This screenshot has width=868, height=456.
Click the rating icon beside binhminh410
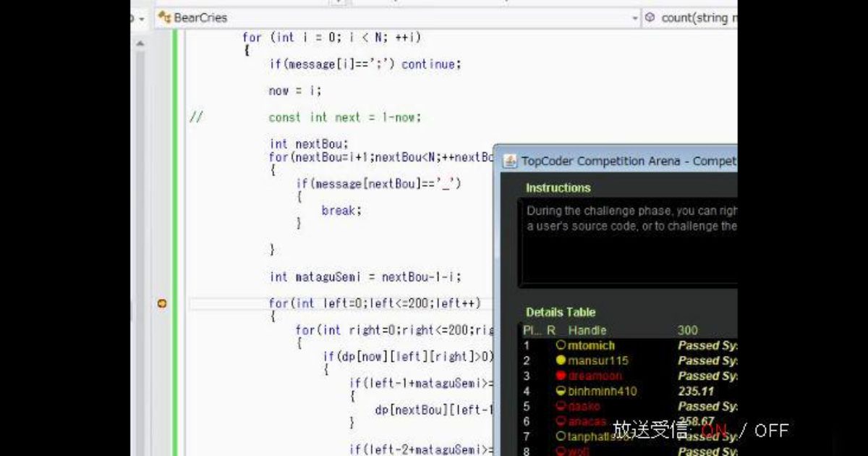click(561, 391)
